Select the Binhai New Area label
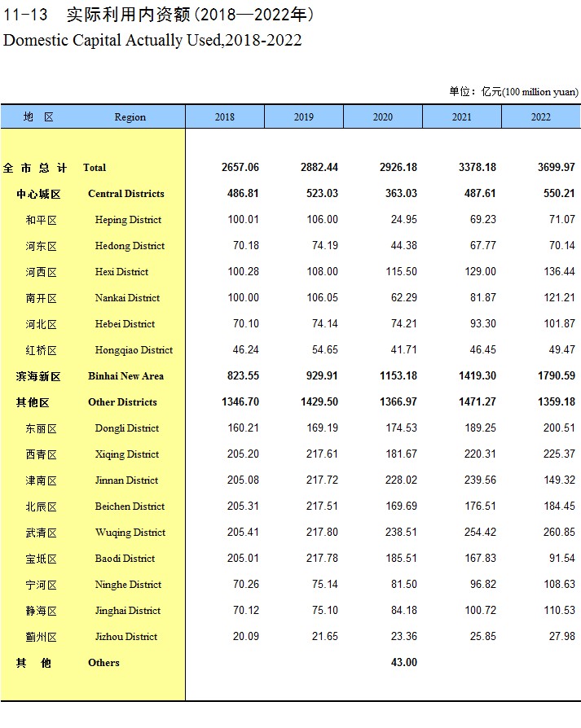Screen dimensions: 581x728 tap(125, 376)
